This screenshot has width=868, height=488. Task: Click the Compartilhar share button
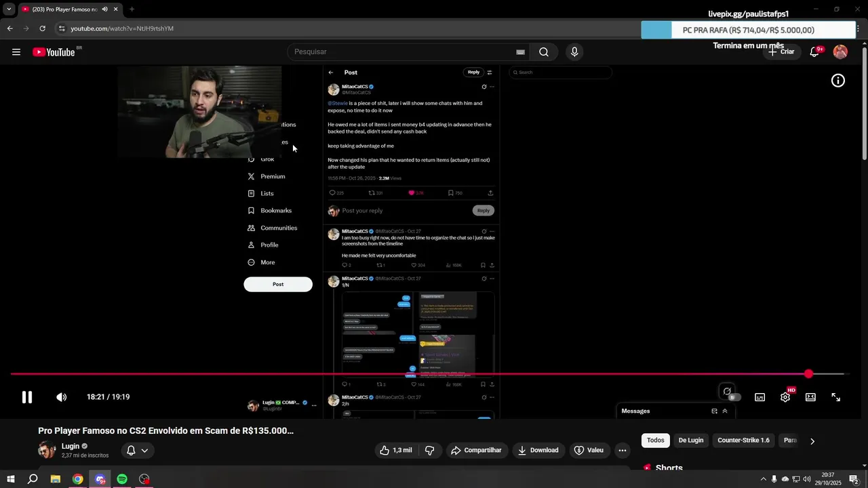(x=476, y=450)
